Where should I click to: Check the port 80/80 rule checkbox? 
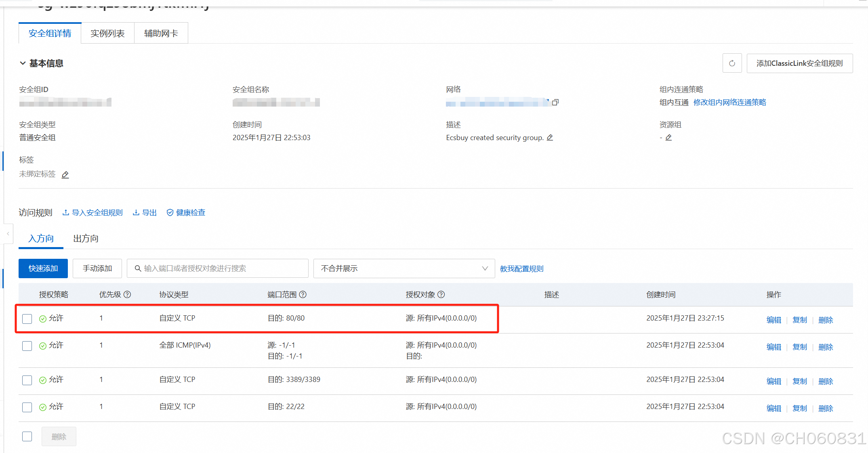point(27,319)
